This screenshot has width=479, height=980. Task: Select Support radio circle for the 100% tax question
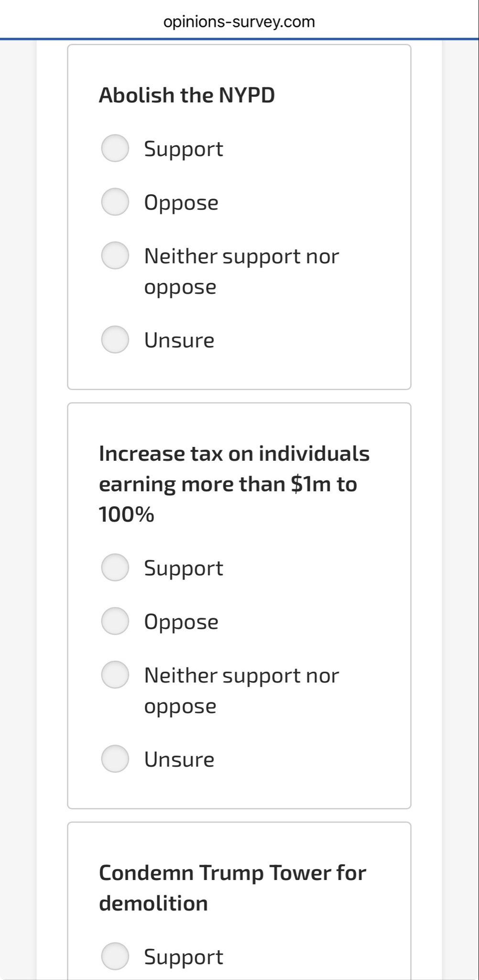click(x=115, y=568)
